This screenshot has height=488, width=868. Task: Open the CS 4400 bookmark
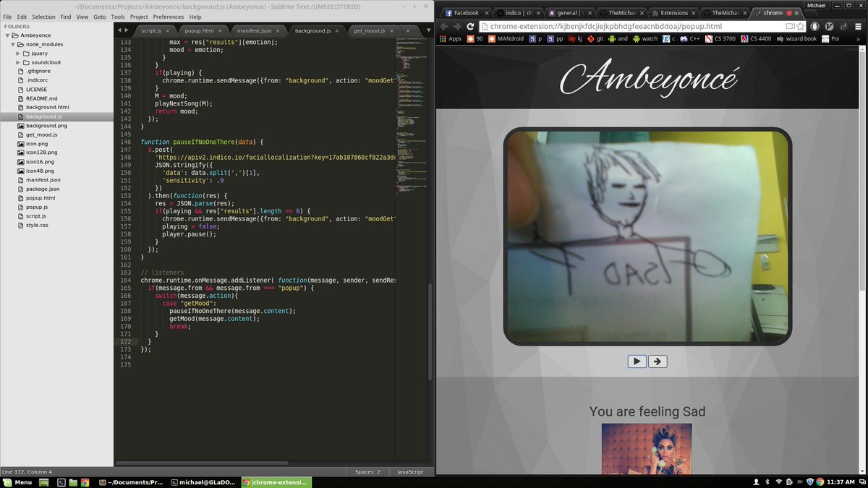coord(756,39)
